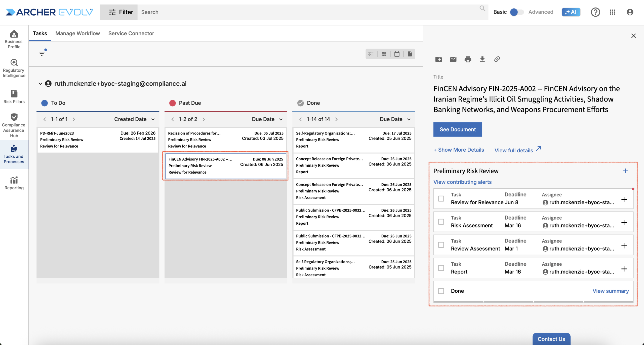This screenshot has width=644, height=345.
Task: Open Regulatory Intelligence in sidebar
Action: [14, 68]
